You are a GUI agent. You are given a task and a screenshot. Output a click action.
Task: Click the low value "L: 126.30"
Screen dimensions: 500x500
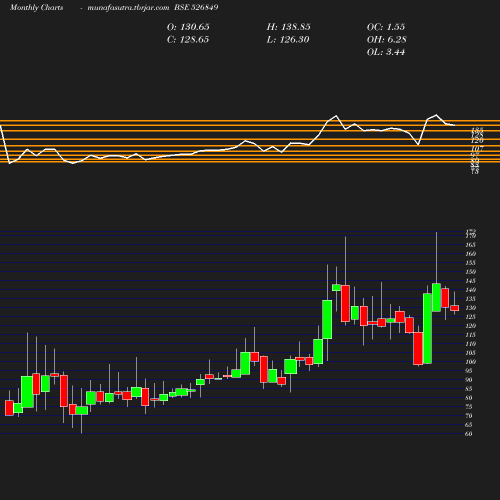click(x=288, y=40)
